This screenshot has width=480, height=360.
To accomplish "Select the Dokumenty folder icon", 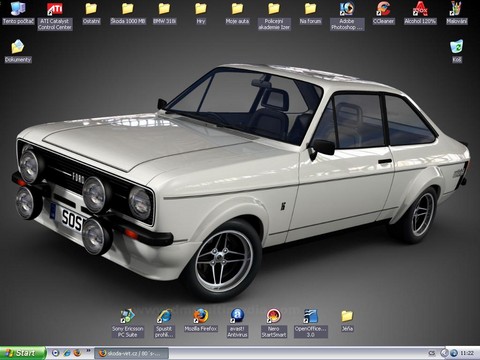I will [18, 51].
